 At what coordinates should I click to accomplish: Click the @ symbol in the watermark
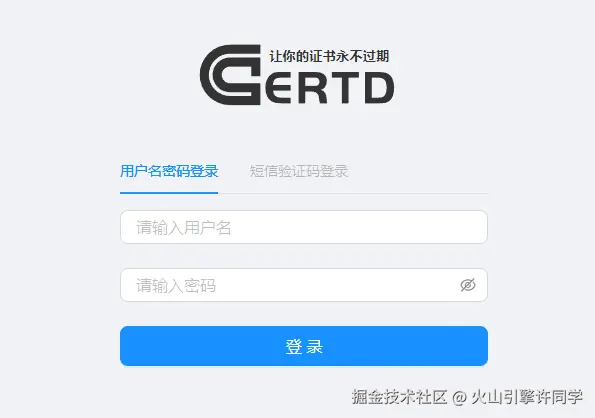pyautogui.click(x=459, y=398)
